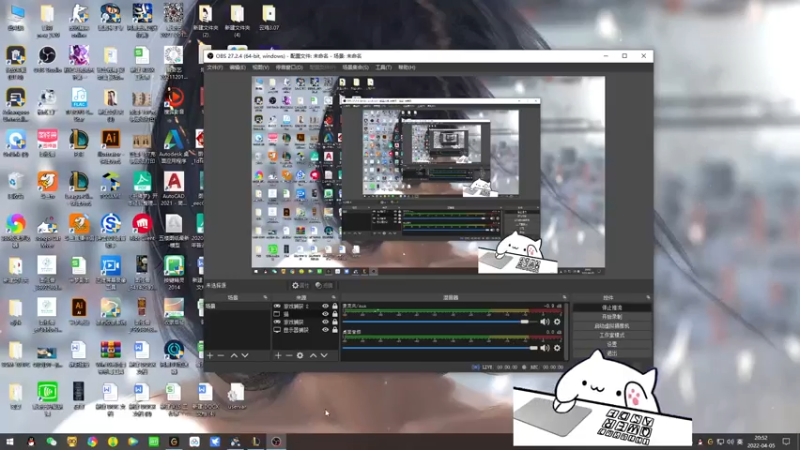Screen dimensions: 800x450
Task: Open the Windows Start menu
Action: click(x=10, y=442)
